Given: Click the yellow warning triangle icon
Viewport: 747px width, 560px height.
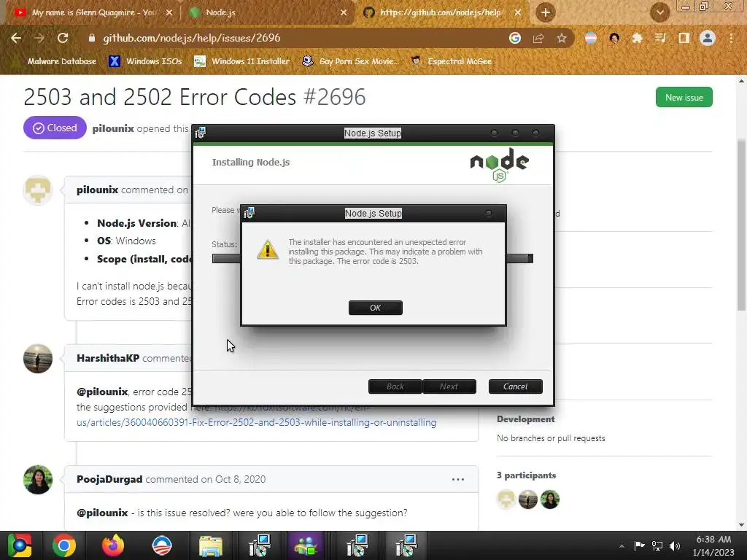Looking at the screenshot, I should click(x=268, y=249).
